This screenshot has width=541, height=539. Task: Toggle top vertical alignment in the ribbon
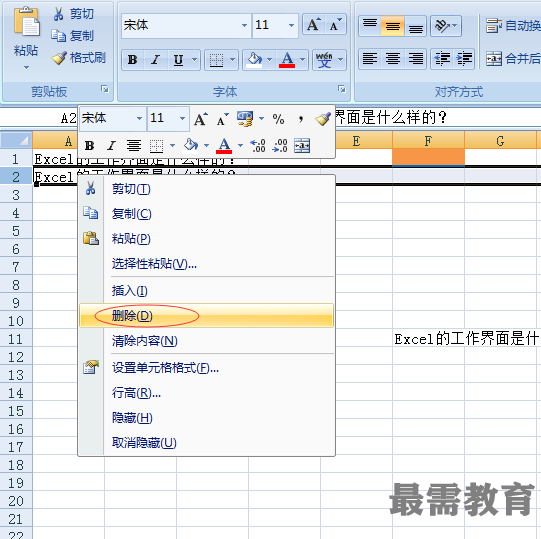(x=370, y=26)
